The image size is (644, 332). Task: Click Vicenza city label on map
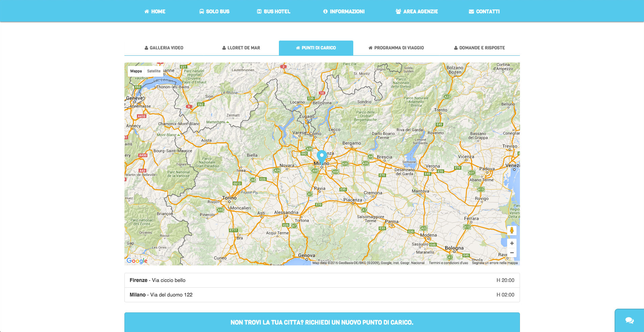(466, 157)
